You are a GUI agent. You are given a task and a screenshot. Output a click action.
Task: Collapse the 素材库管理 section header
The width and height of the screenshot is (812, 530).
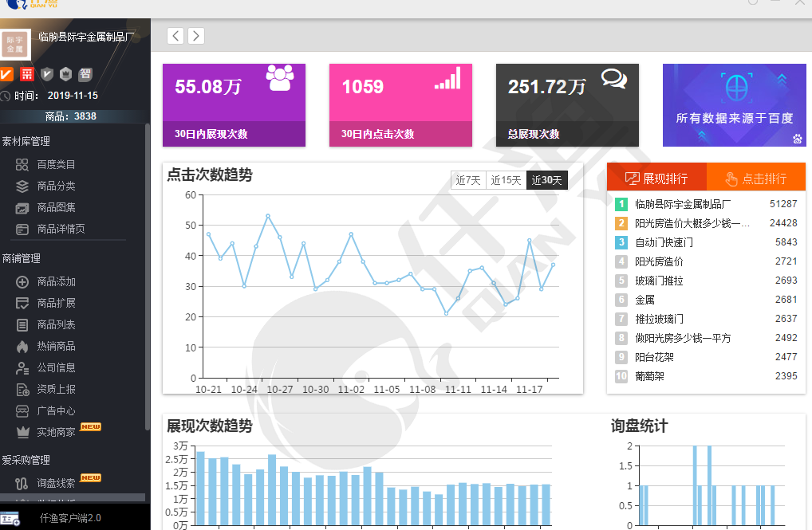point(26,142)
